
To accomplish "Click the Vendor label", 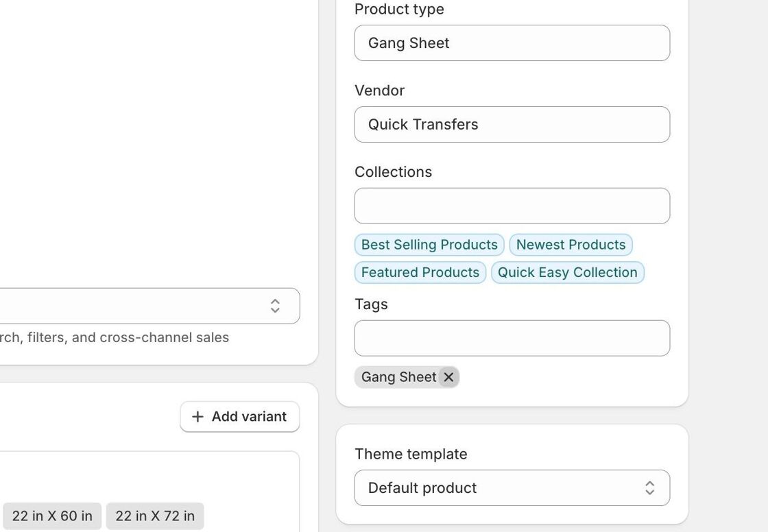I will [x=380, y=90].
